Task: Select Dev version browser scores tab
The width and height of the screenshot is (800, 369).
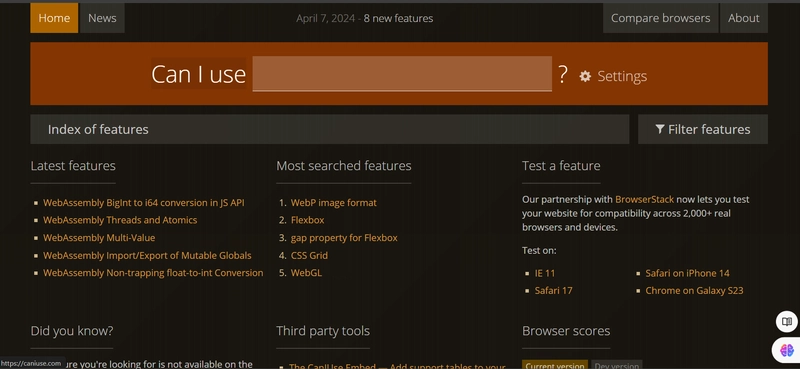Action: pos(616,365)
